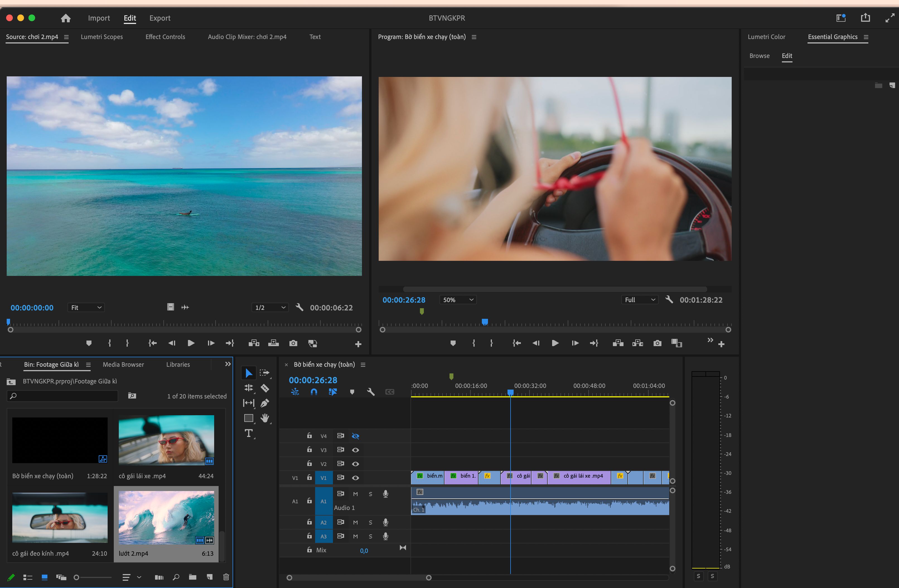The image size is (899, 588).
Task: Select cô gái lái xe .mp4 thumbnail
Action: 166,440
